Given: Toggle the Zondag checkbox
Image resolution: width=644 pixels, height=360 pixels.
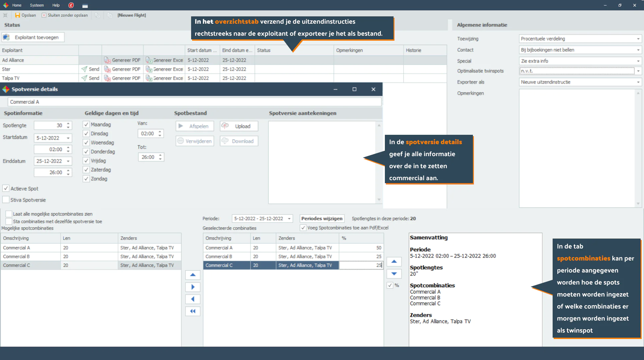Looking at the screenshot, I should 86,178.
